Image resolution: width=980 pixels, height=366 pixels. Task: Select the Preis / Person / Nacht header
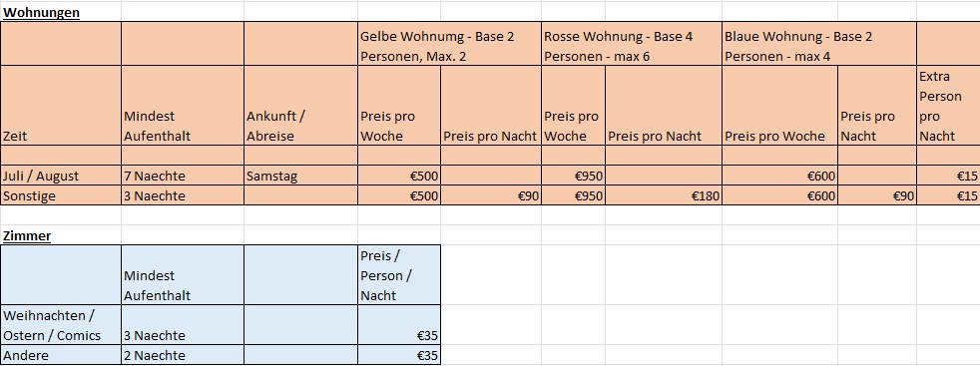click(x=399, y=275)
